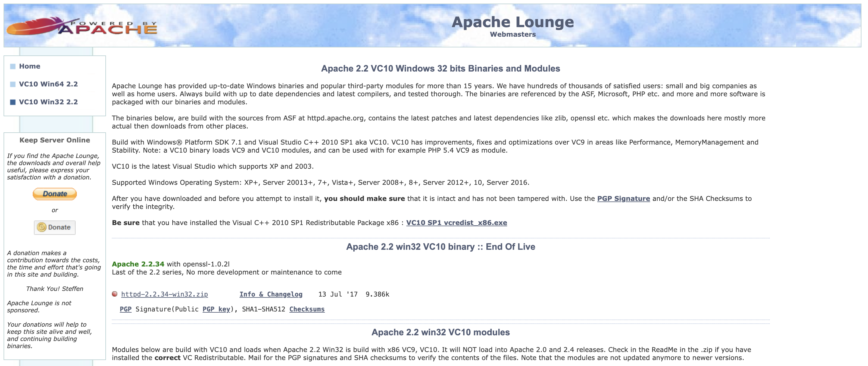Click the PGP link before Signature(Public

click(125, 309)
